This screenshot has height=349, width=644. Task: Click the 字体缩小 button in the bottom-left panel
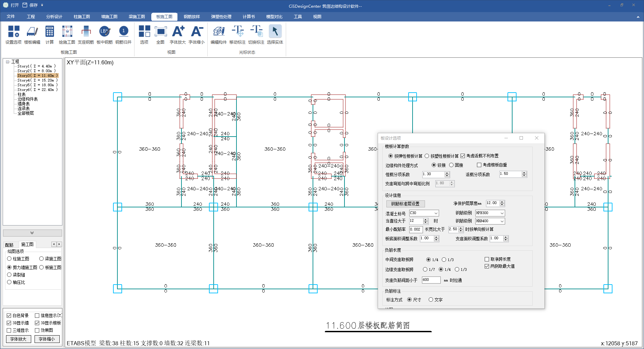47,339
